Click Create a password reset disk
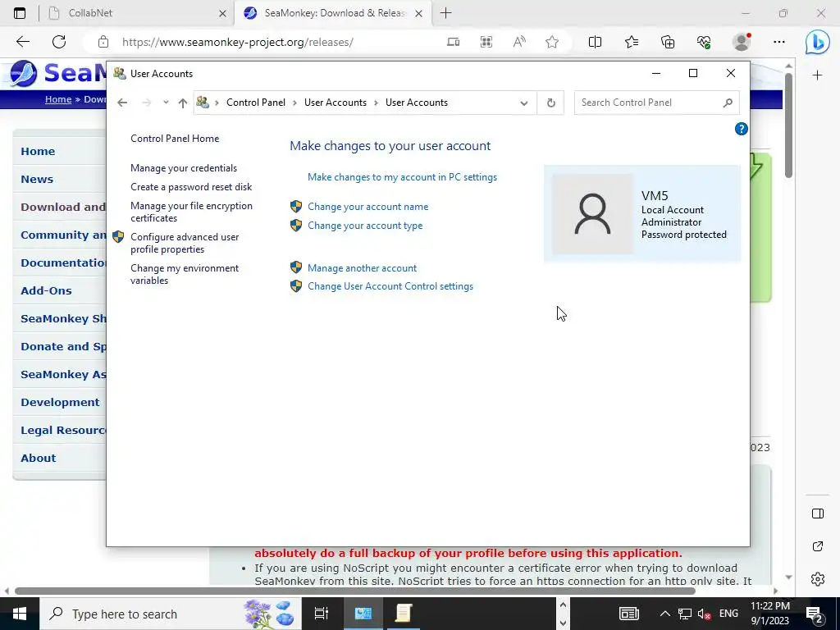Image resolution: width=840 pixels, height=630 pixels. (190, 187)
